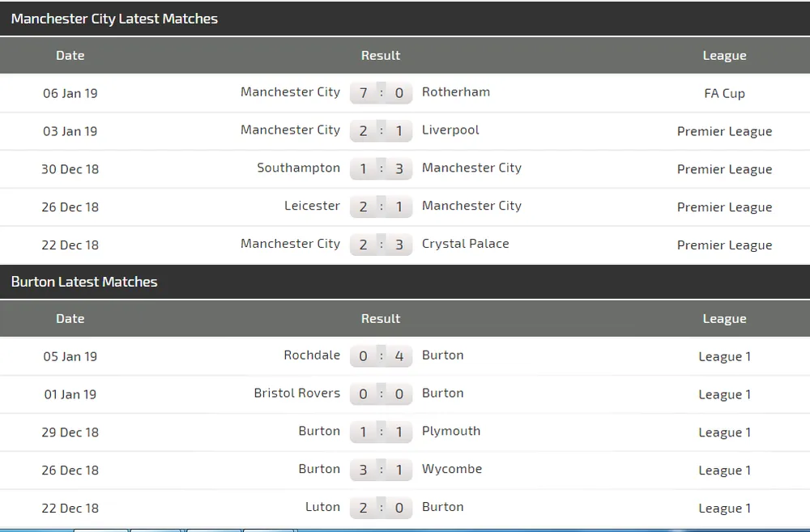Image resolution: width=810 pixels, height=532 pixels.
Task: Open the Crystal Palace team link
Action: coord(465,244)
